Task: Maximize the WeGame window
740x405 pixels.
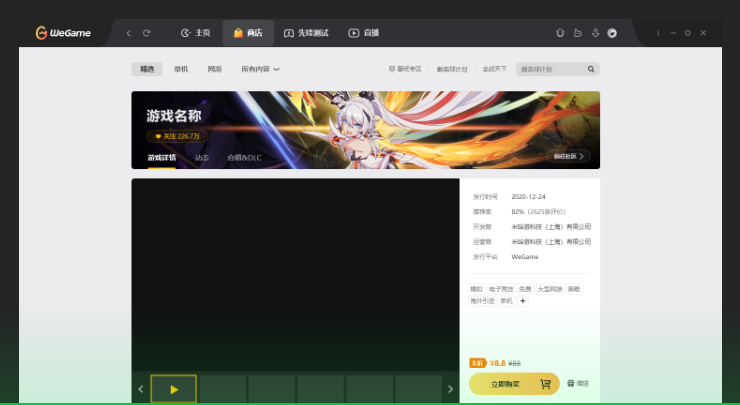Action: pyautogui.click(x=688, y=33)
